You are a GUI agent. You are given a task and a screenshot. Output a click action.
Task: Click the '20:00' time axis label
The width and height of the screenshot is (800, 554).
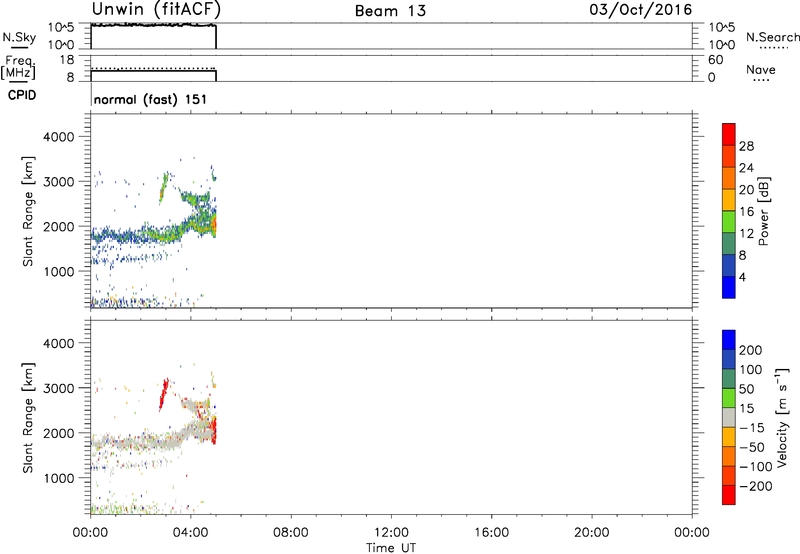tap(591, 533)
